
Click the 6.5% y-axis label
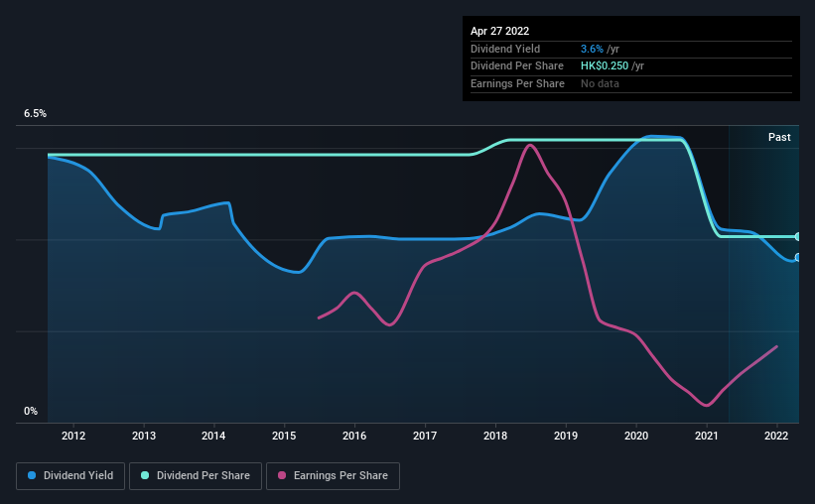pyautogui.click(x=35, y=113)
